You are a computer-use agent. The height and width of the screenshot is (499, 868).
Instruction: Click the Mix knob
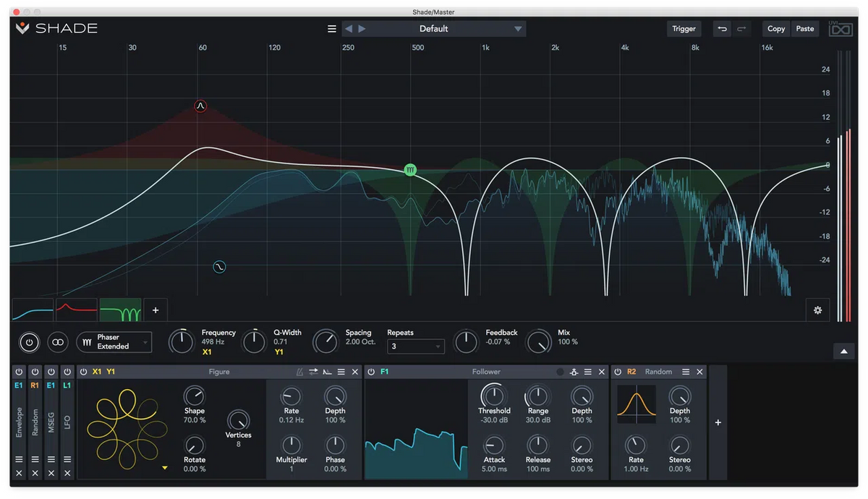[539, 342]
